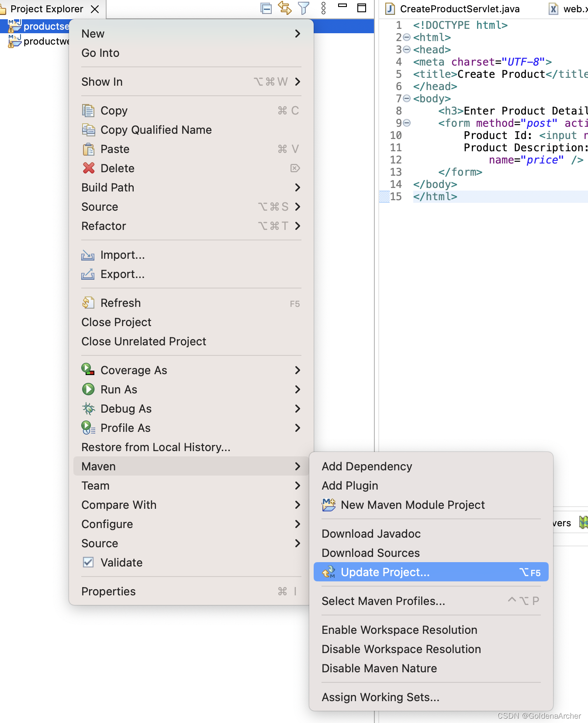Expand the Configure submenu arrow
Screen dimensions: 588x723
(x=297, y=524)
